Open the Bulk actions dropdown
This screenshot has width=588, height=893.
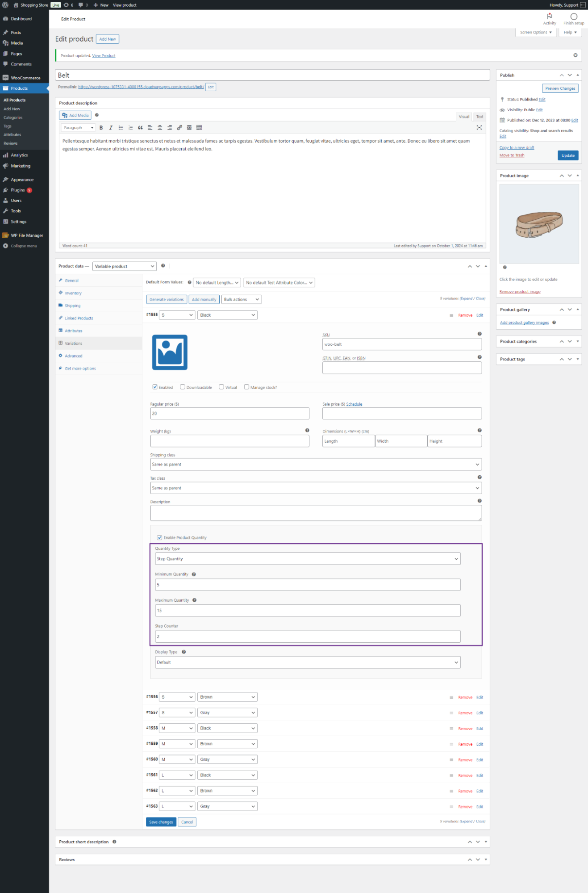(x=241, y=299)
